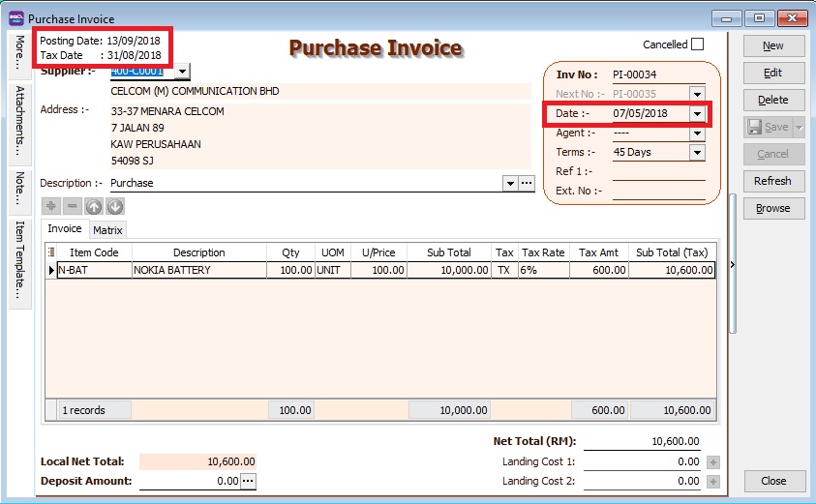Expand the Terms dropdown

[x=697, y=152]
